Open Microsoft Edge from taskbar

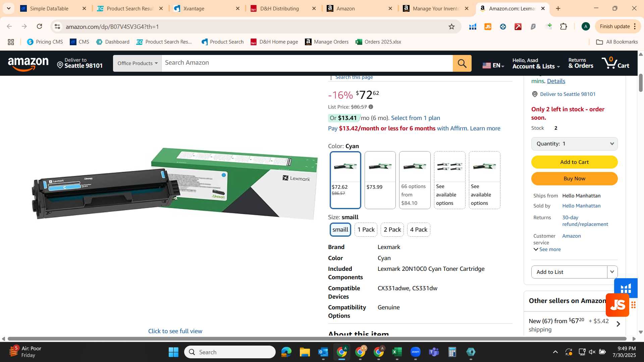pos(286,352)
